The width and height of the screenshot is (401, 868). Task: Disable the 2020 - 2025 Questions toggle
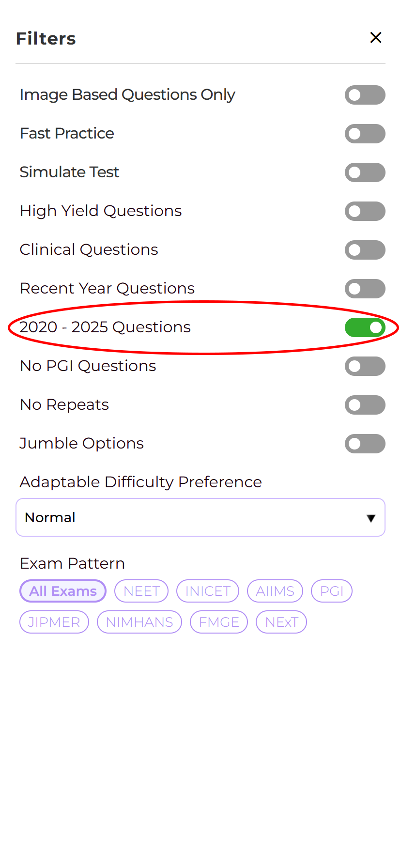click(x=365, y=327)
